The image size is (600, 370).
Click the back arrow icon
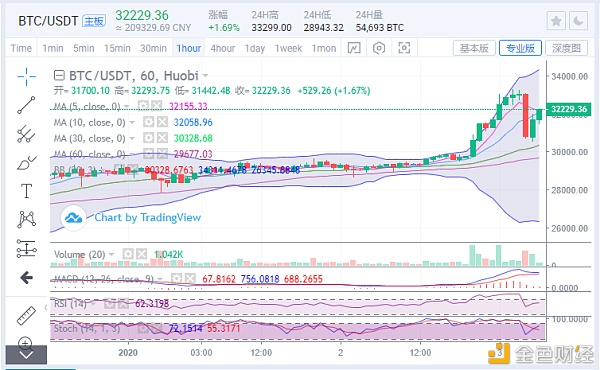pyautogui.click(x=26, y=277)
